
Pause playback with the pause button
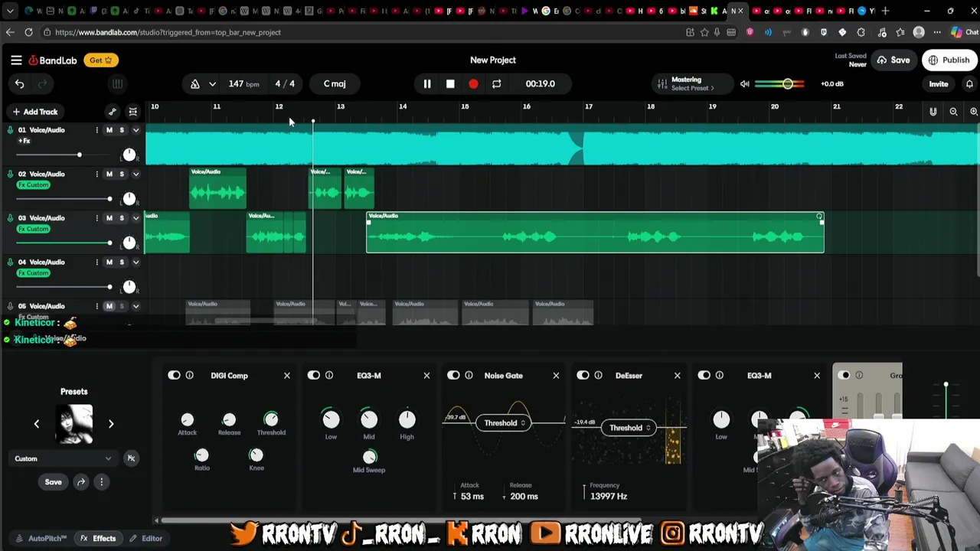click(x=427, y=83)
